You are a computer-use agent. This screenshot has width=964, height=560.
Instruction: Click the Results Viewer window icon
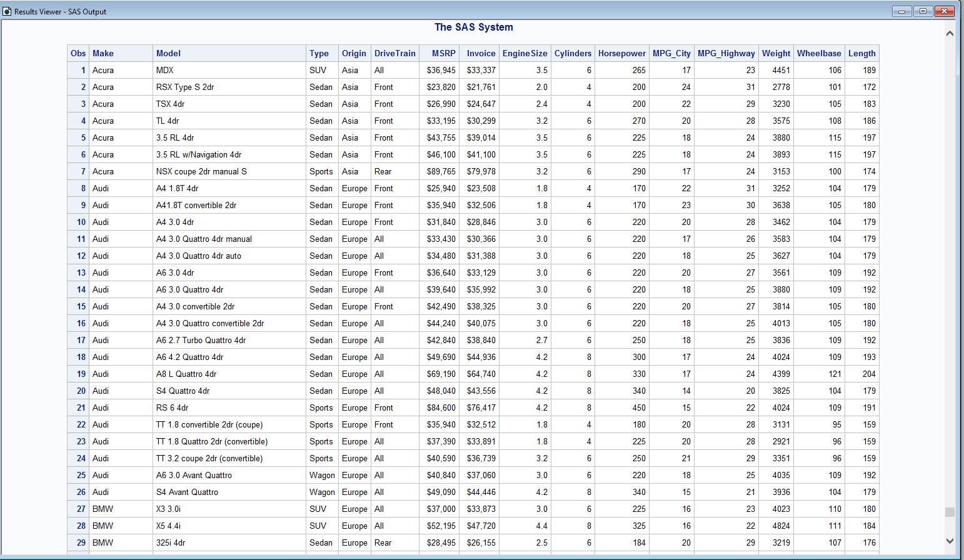coord(7,11)
